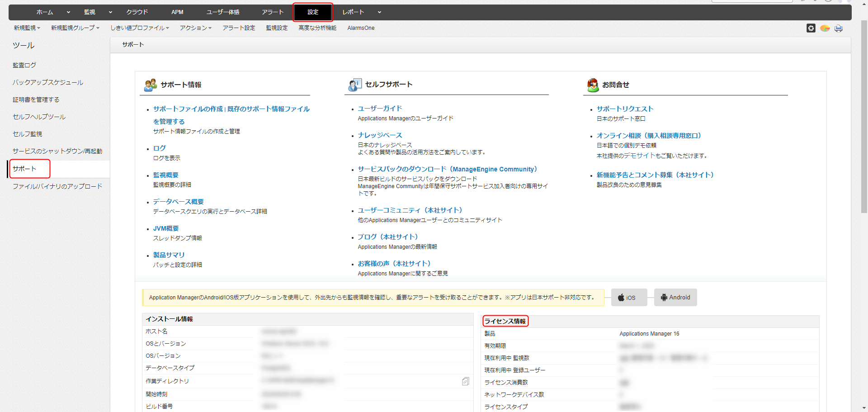Open the JVM概要 link
The image size is (868, 412).
click(166, 228)
